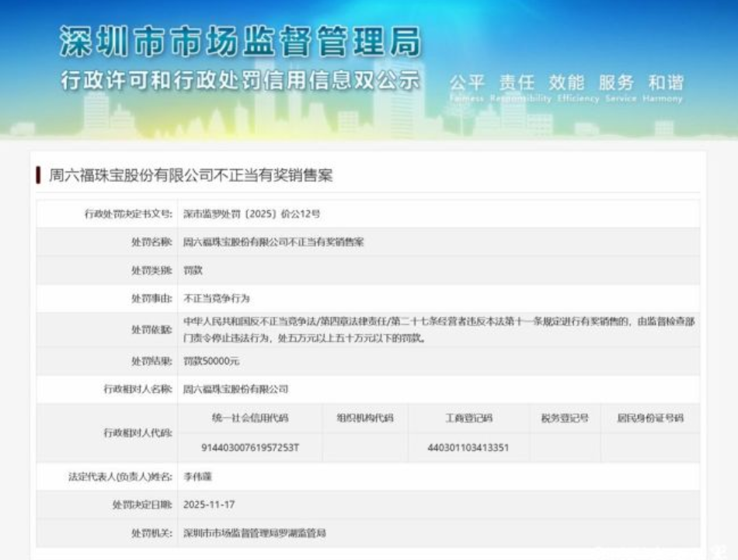Select the registration number 440301103413351
738x560 pixels.
click(468, 447)
